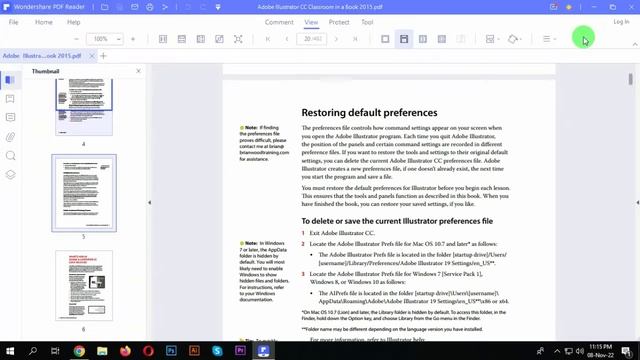
Task: Close the Adobe Illustrator pdf document tab
Action: pyautogui.click(x=92, y=56)
